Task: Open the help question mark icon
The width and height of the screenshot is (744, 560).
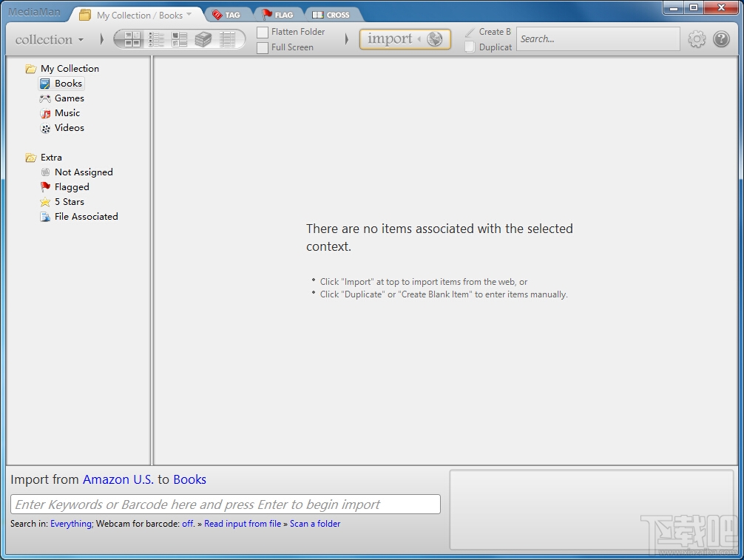Action: [x=721, y=39]
